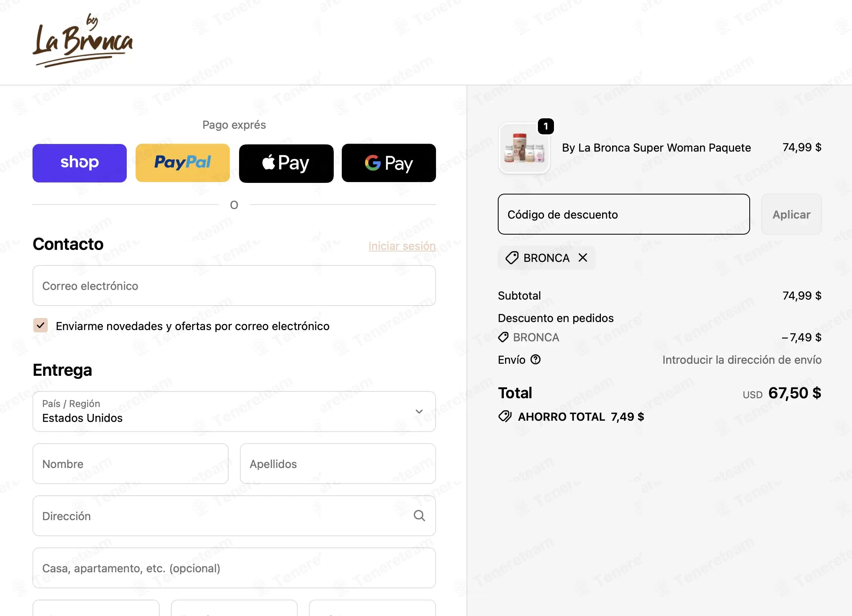
Task: Click the product price 74,99 $ in the item row
Action: click(x=802, y=147)
